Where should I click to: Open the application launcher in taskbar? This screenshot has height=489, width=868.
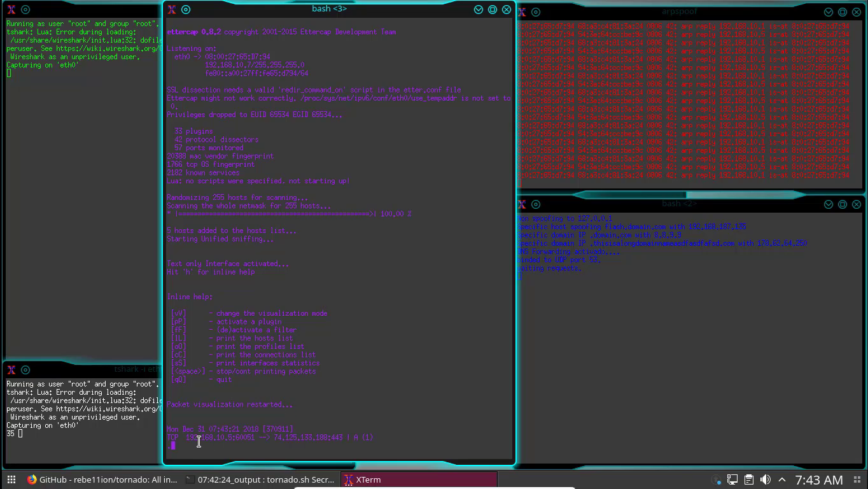pyautogui.click(x=11, y=480)
